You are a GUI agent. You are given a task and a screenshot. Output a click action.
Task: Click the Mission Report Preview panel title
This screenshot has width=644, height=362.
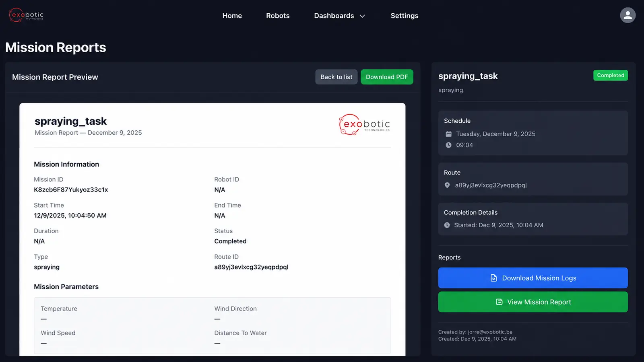coord(55,77)
